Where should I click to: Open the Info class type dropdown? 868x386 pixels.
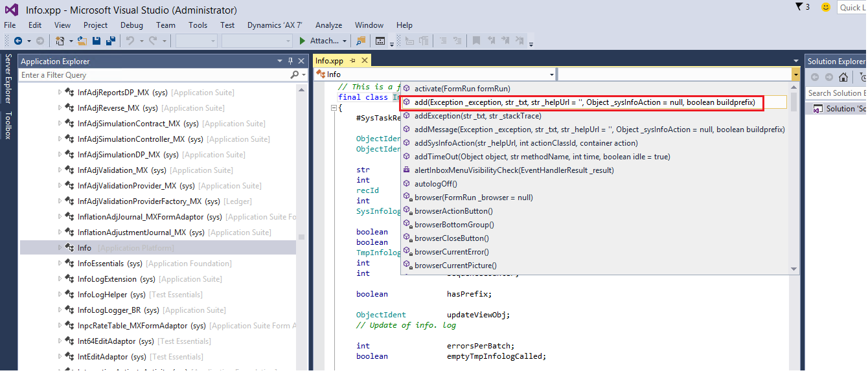coord(552,74)
